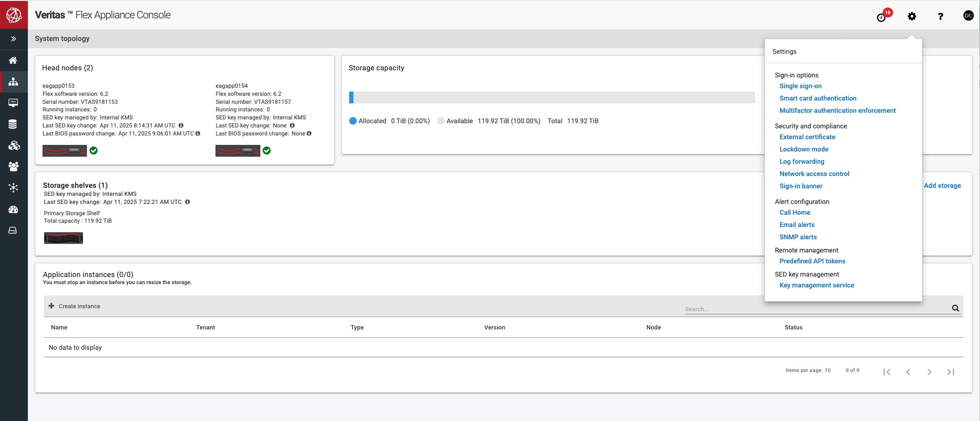Go to Home in sidebar
The image size is (980, 421).
pyautogui.click(x=13, y=60)
